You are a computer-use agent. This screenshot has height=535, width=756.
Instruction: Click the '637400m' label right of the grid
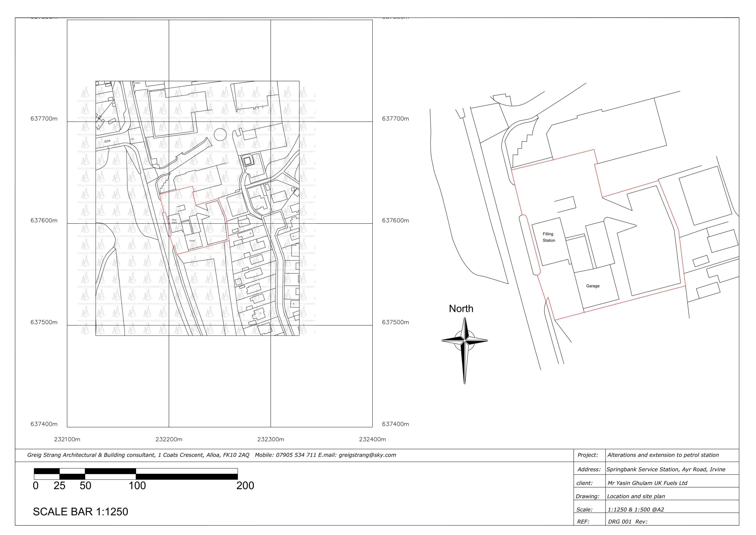pos(396,424)
